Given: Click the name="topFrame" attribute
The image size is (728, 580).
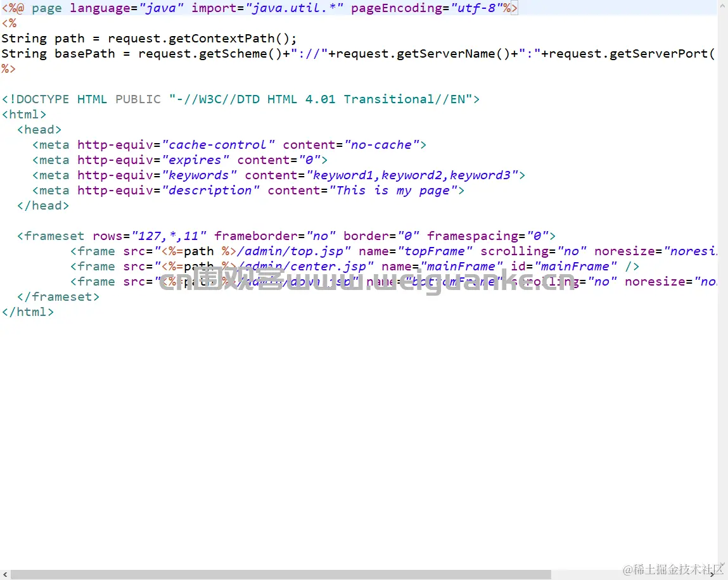Looking at the screenshot, I should click(416, 251).
